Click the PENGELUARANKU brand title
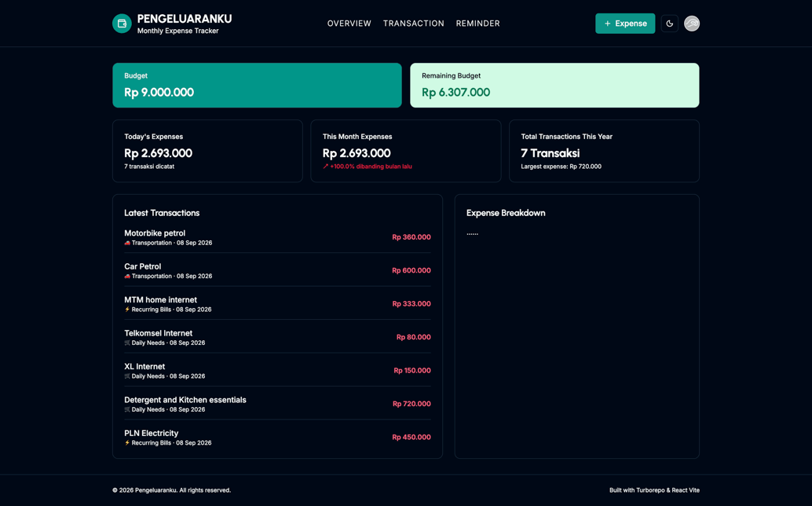This screenshot has width=812, height=506. point(185,19)
